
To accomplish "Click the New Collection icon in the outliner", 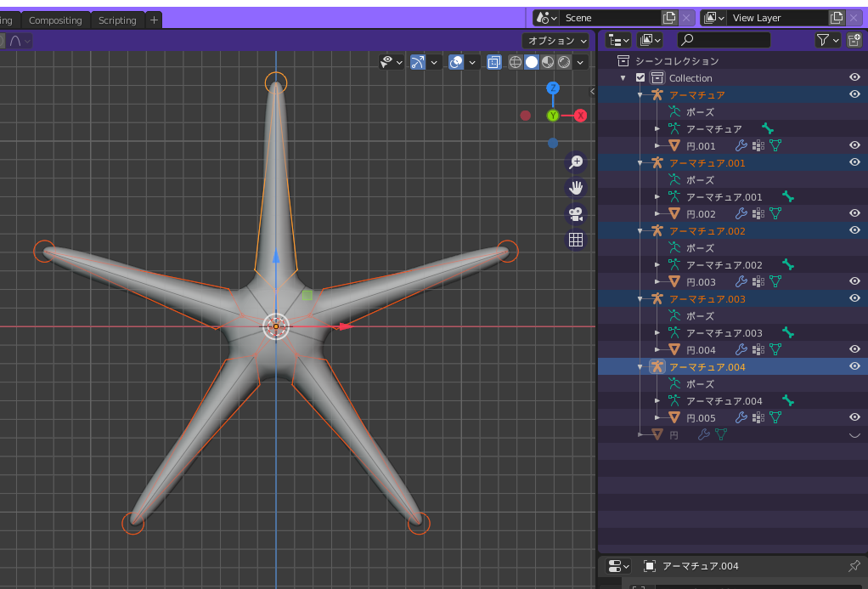I will pyautogui.click(x=854, y=40).
